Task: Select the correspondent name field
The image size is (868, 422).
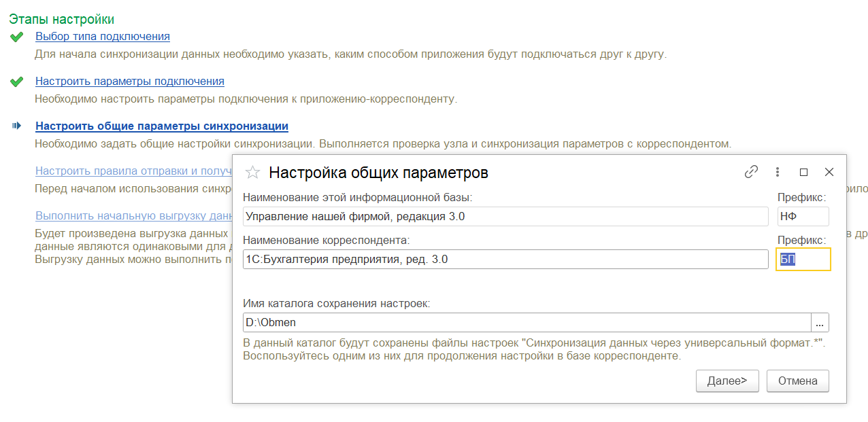Action: click(x=503, y=259)
